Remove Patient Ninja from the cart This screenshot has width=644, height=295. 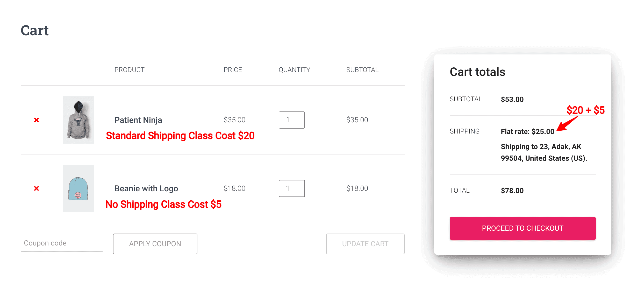(37, 120)
